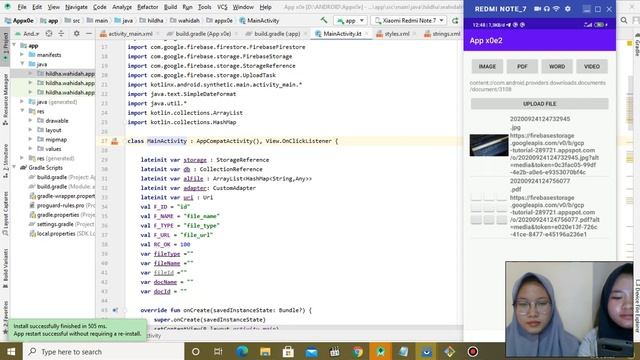The width and height of the screenshot is (640, 360).
Task: Open File Explorer from the taskbar
Action: [x=265, y=351]
